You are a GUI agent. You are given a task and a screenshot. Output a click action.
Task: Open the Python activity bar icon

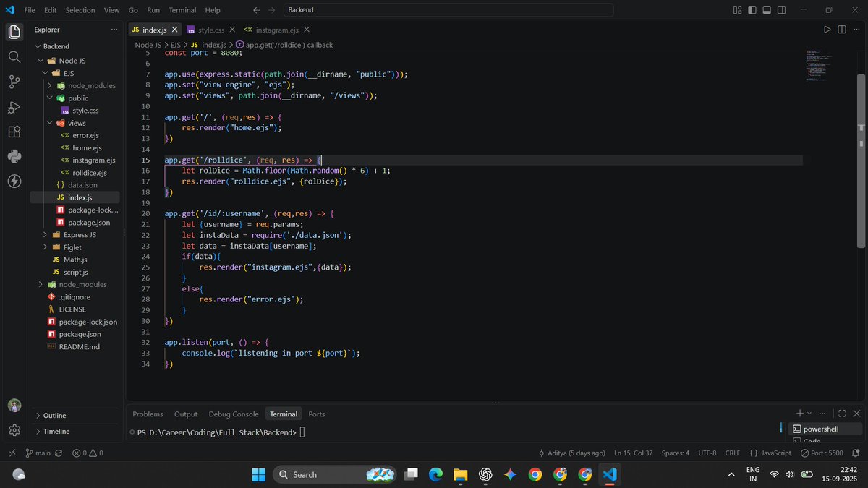pyautogui.click(x=14, y=156)
